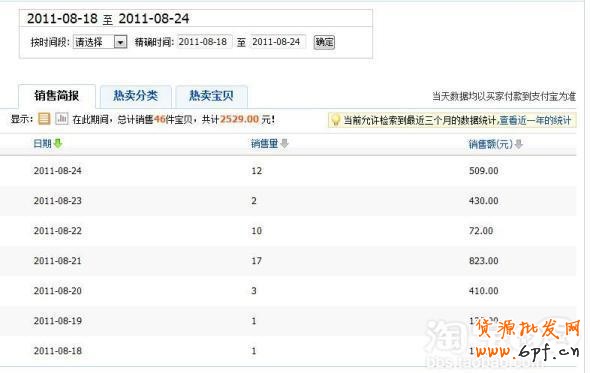Viewport: 590px width, 373px height.
Task: Click the start date field 2011-08-18
Action: 204,42
